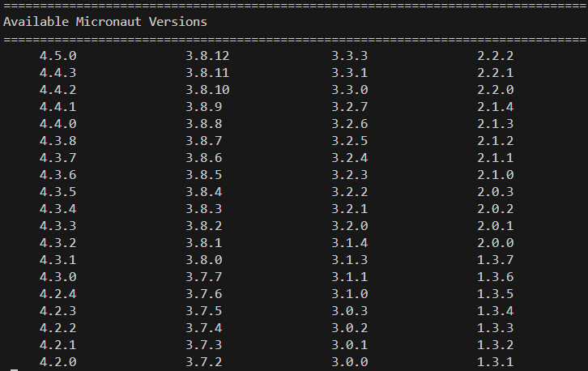Select version 3.8.5
This screenshot has height=371, width=588.
point(203,175)
